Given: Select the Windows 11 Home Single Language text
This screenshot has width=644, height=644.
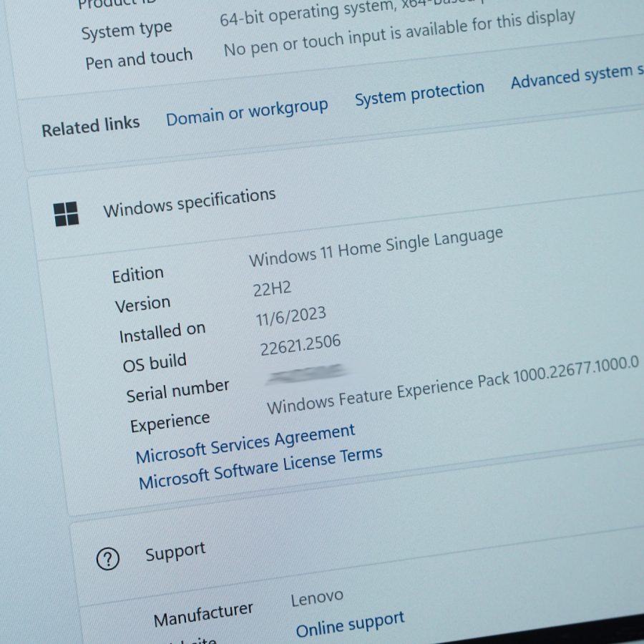Looking at the screenshot, I should pos(376,247).
